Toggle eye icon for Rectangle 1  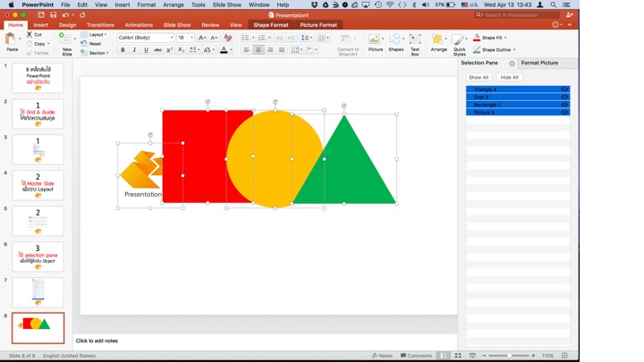(564, 105)
